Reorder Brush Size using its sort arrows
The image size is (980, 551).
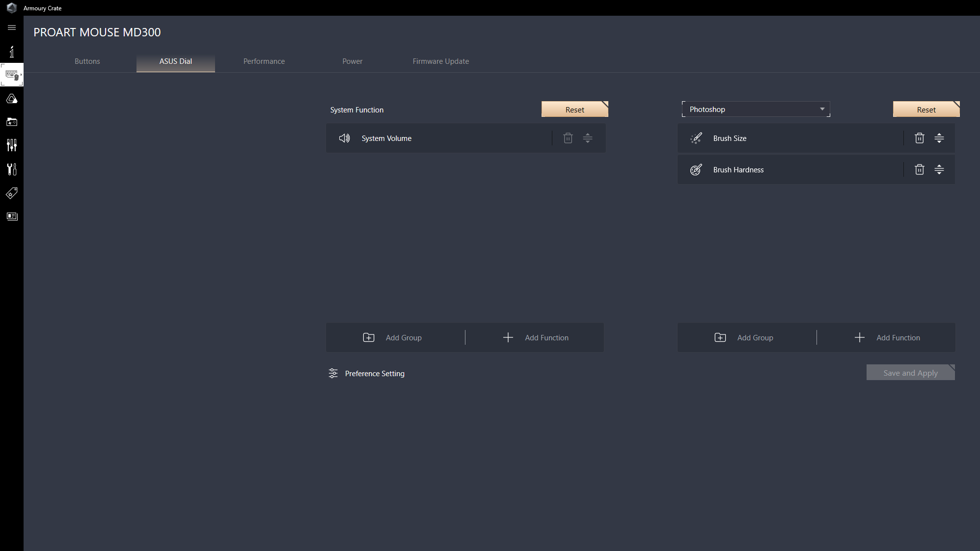pos(939,138)
